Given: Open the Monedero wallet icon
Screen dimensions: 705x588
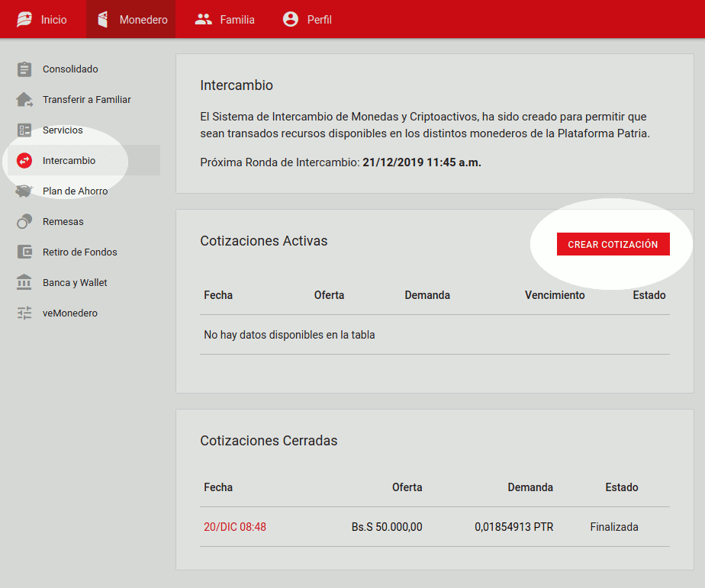Looking at the screenshot, I should (x=103, y=20).
